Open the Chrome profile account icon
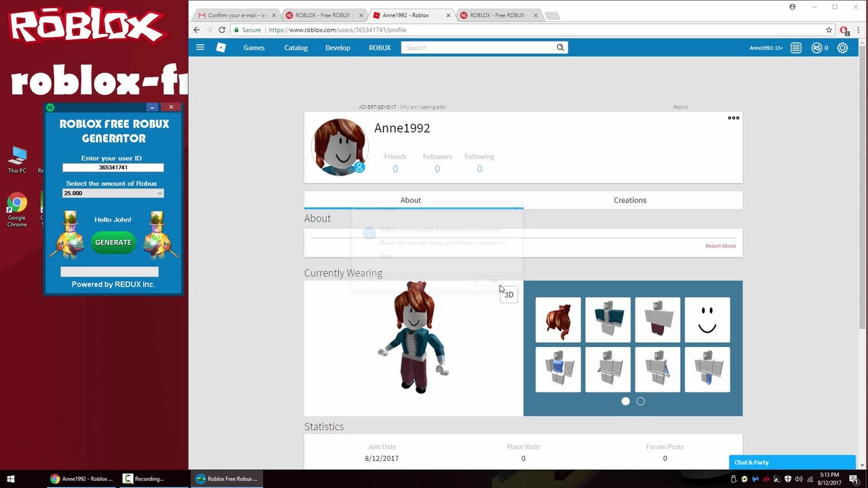 point(792,7)
